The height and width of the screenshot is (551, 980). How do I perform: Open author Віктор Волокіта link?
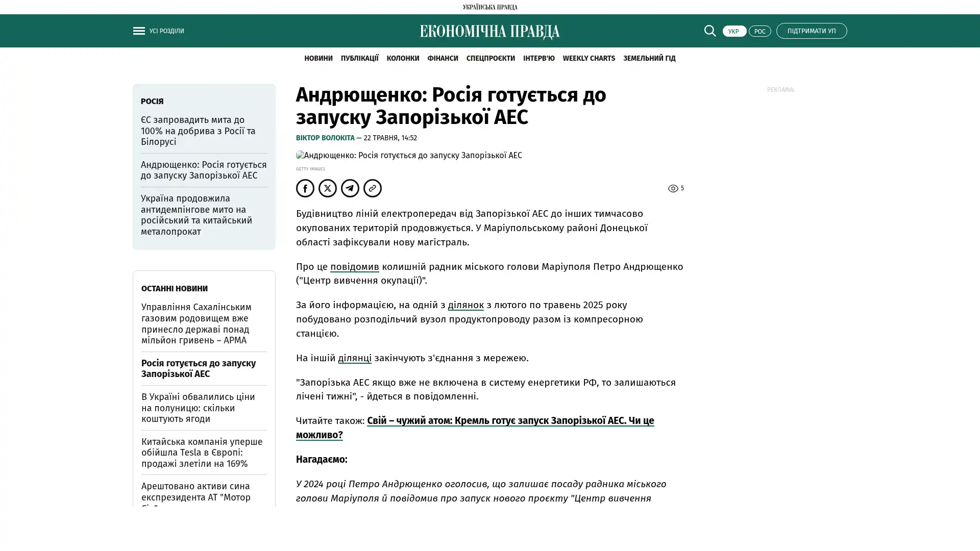pos(325,138)
